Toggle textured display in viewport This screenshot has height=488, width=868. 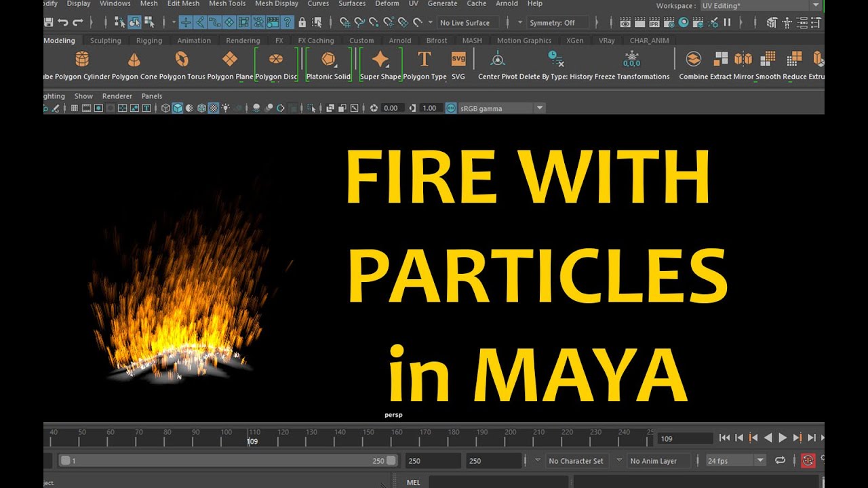(213, 108)
